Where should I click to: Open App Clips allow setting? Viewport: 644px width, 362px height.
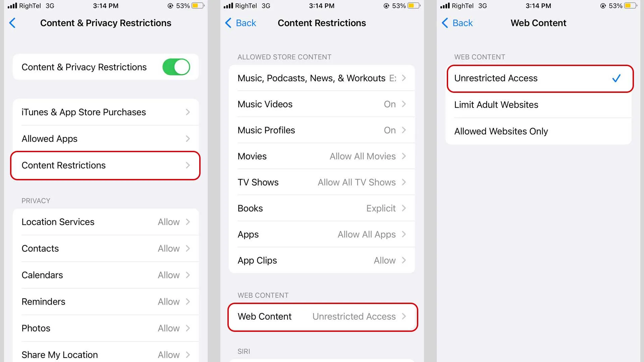coord(322,260)
